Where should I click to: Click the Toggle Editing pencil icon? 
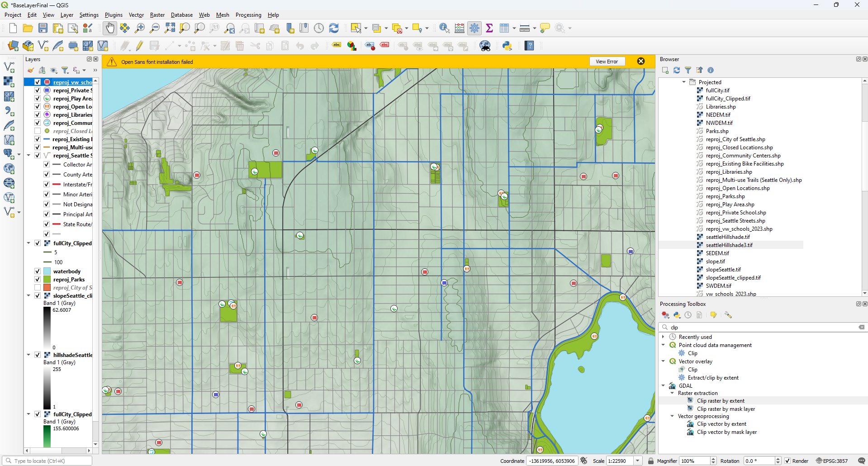[140, 46]
